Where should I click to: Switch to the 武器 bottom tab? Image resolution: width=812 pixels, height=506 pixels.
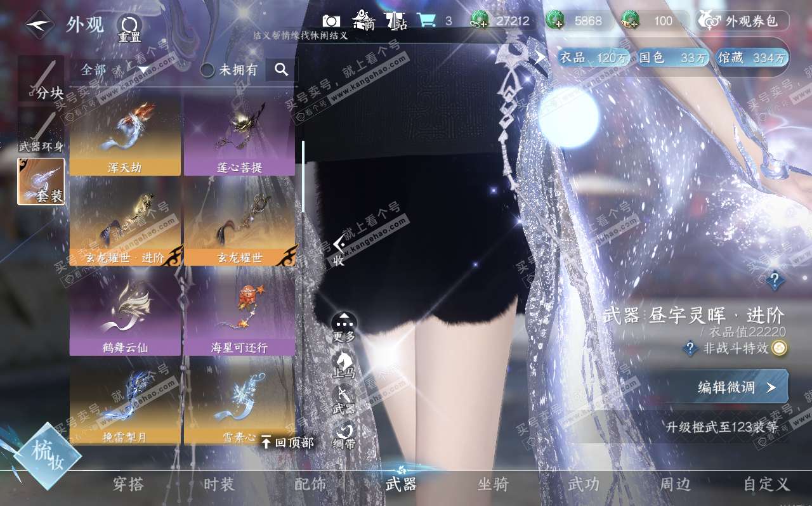click(x=401, y=484)
